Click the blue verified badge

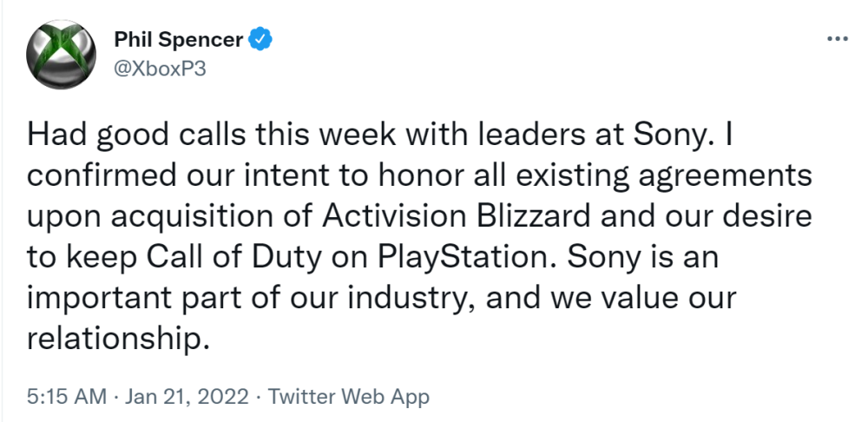coord(260,38)
